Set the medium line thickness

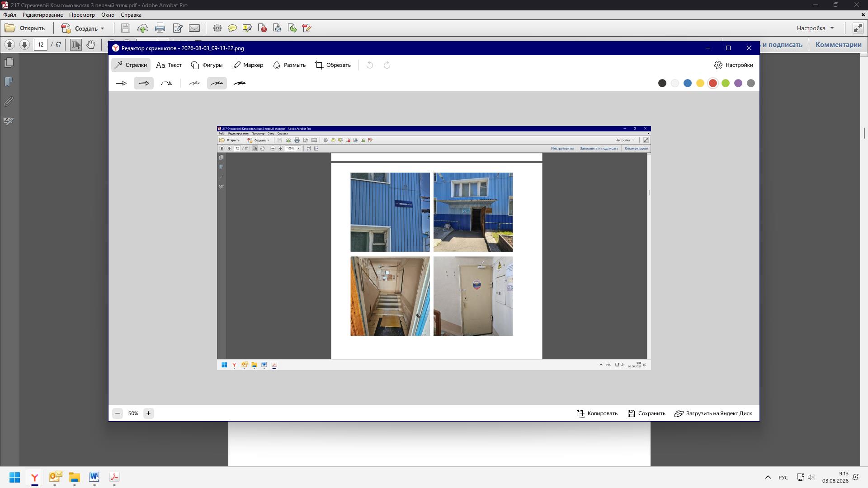pyautogui.click(x=217, y=83)
